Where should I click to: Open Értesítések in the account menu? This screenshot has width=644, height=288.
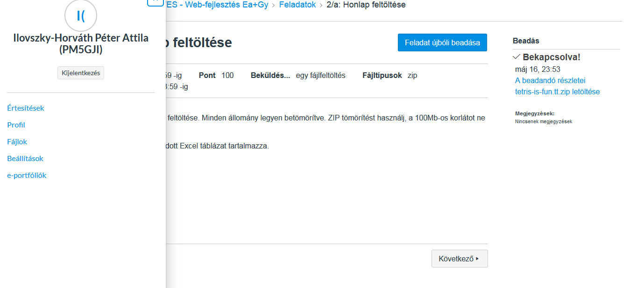pos(26,108)
